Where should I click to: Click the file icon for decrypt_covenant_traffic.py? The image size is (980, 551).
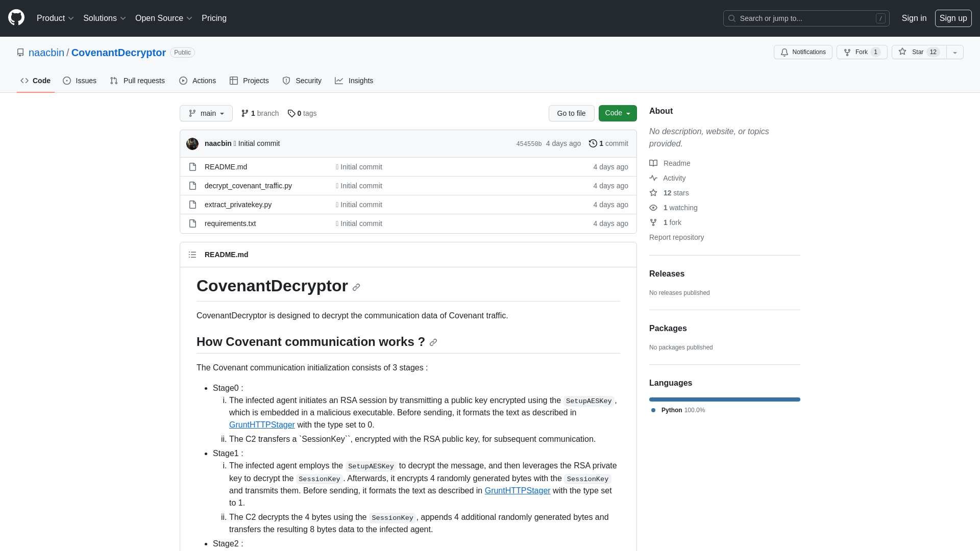pos(192,186)
